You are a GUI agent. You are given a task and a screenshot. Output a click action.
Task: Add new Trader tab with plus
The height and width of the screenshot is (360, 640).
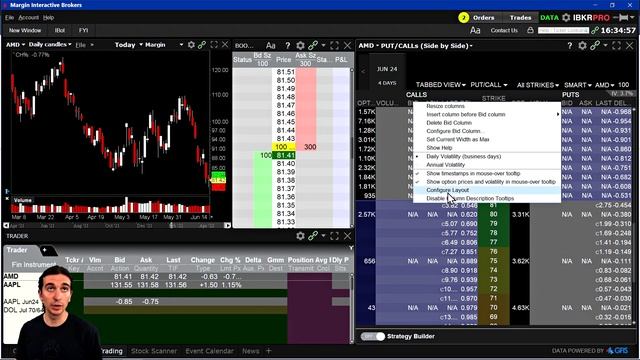pos(44,250)
